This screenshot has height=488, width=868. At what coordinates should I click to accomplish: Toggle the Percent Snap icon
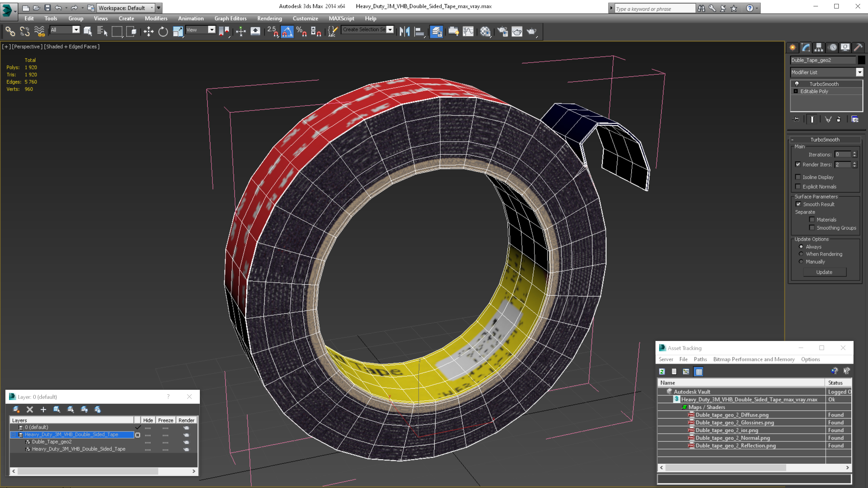(302, 32)
